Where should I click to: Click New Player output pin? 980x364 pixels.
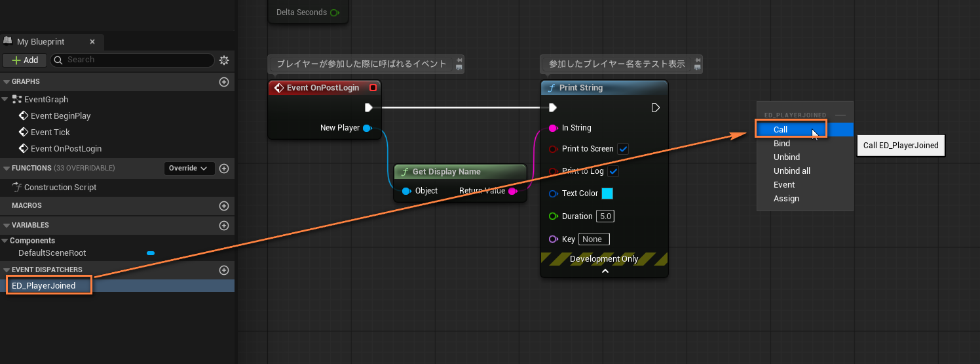coord(367,128)
